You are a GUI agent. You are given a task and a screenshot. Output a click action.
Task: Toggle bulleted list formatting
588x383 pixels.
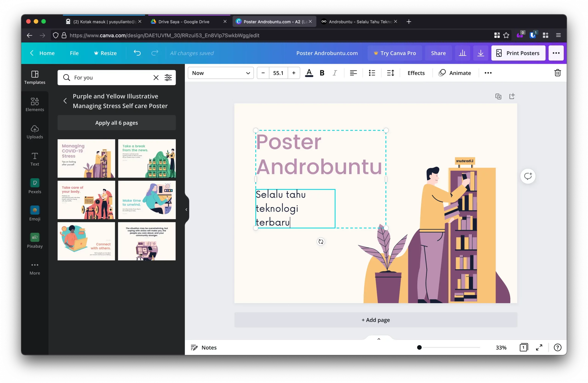point(372,73)
